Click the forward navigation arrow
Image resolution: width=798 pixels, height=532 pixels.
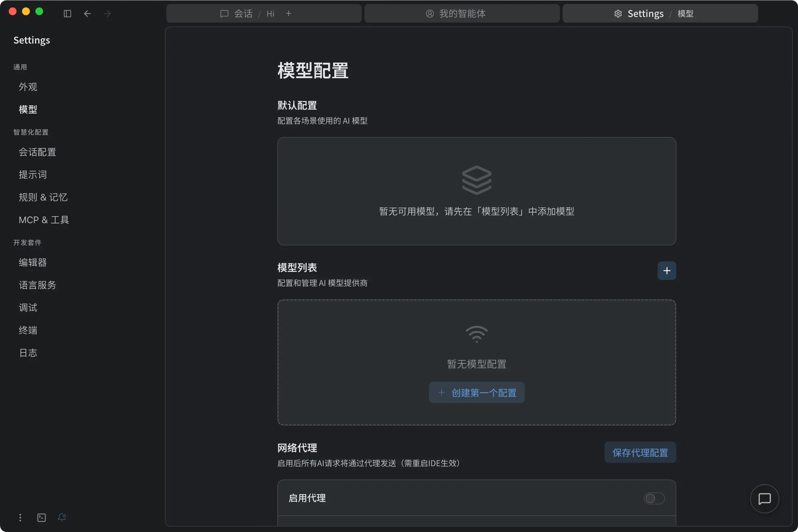pyautogui.click(x=107, y=14)
